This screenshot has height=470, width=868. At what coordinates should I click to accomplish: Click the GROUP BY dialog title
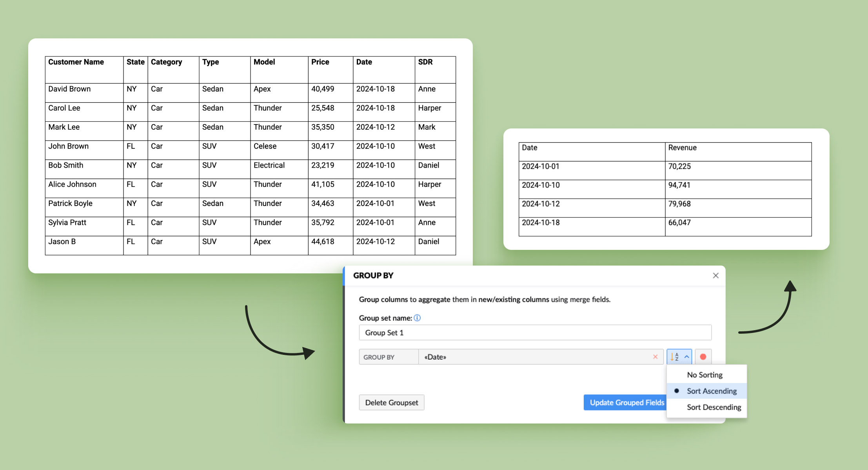[x=373, y=276]
